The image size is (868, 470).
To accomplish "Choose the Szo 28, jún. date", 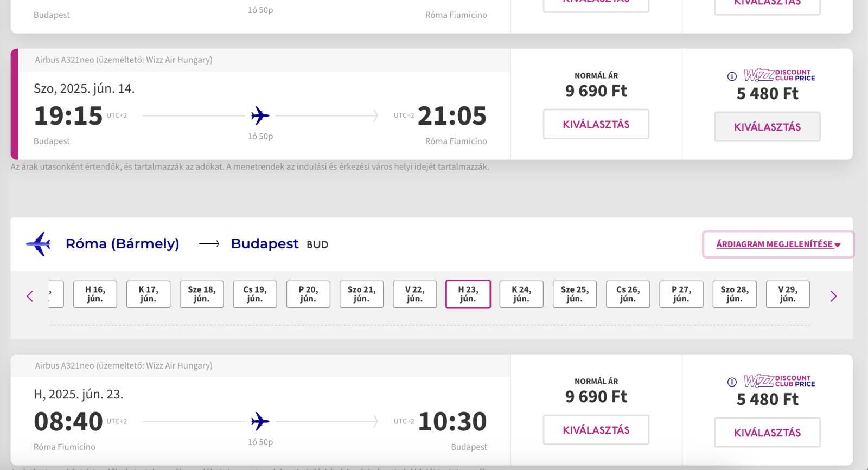I will click(735, 294).
